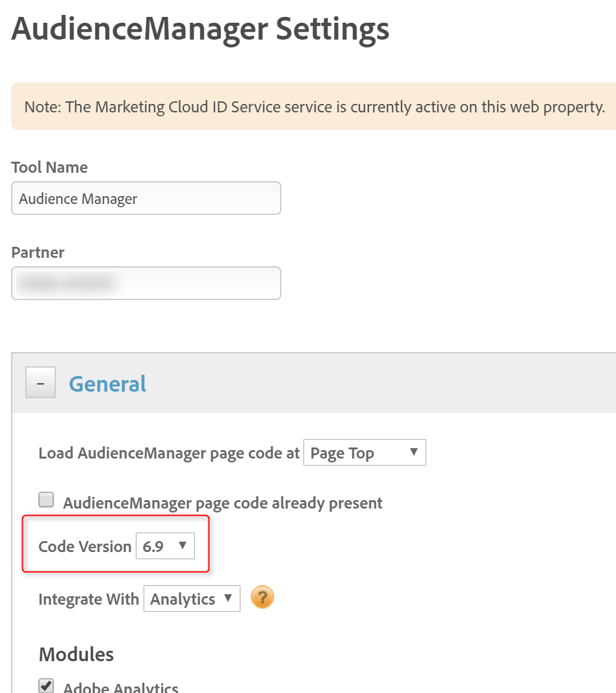Click the 'Adobe Analytics' module label text
616x693 pixels.
pyautogui.click(x=120, y=687)
